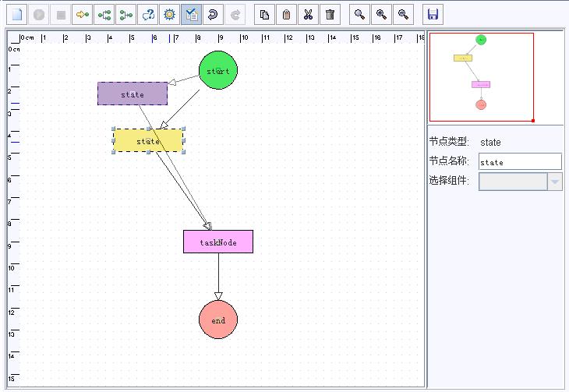569x392 pixels.
Task: Click the arrow from start to purple state
Action: tap(183, 79)
